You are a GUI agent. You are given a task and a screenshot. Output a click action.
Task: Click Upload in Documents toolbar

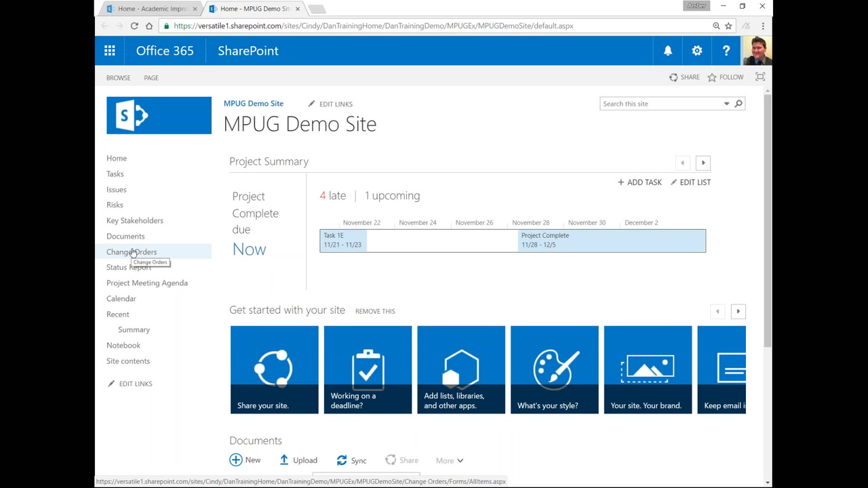[x=298, y=460]
